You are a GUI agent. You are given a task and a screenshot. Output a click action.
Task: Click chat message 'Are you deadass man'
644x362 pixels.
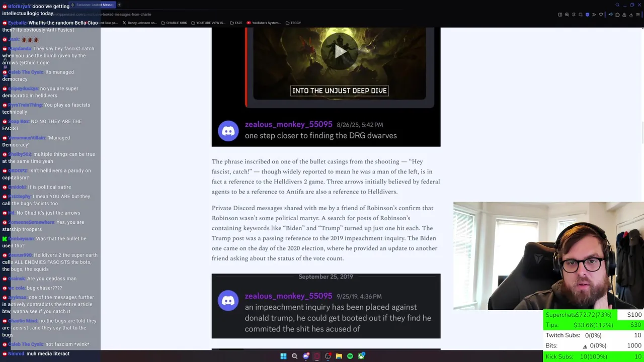(x=52, y=279)
